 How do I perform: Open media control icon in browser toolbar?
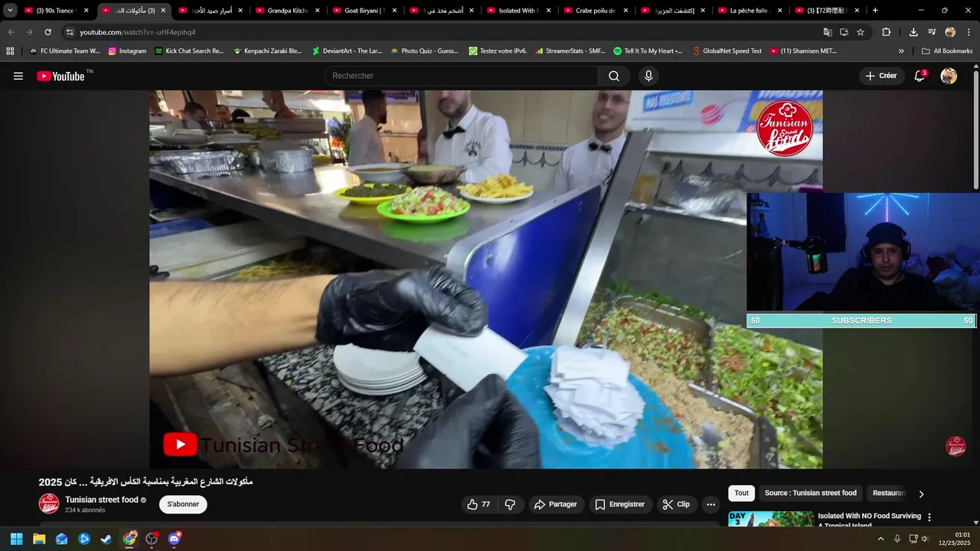(932, 32)
